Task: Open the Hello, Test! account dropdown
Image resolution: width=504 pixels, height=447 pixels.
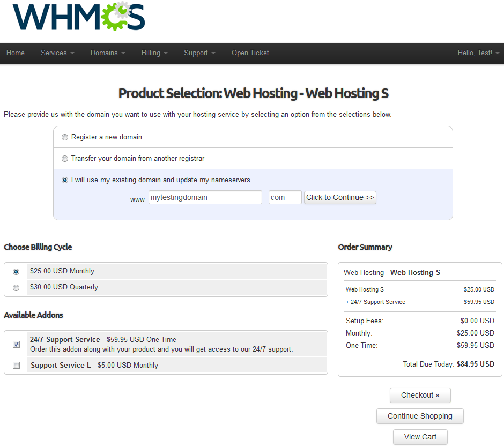Action: point(478,53)
